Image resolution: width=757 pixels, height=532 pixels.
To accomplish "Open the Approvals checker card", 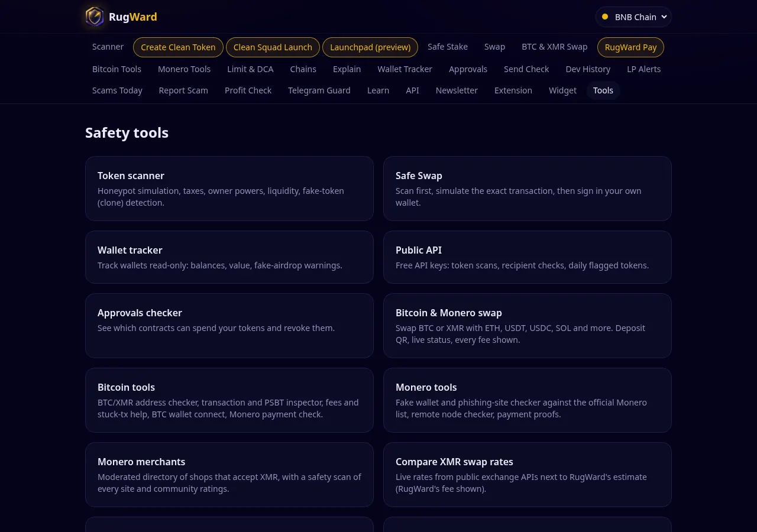I will [x=229, y=326].
